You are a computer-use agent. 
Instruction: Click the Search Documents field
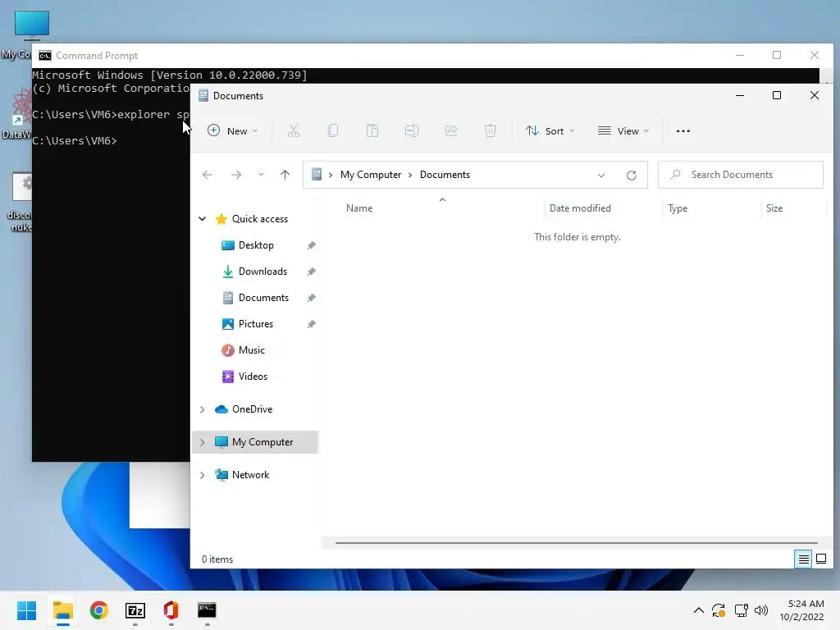click(741, 175)
